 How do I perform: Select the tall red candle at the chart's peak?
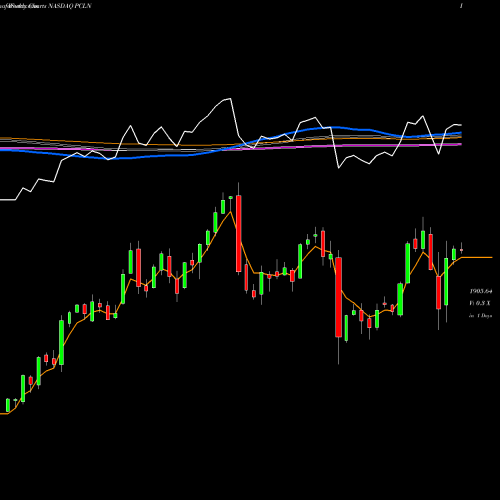pos(239,233)
